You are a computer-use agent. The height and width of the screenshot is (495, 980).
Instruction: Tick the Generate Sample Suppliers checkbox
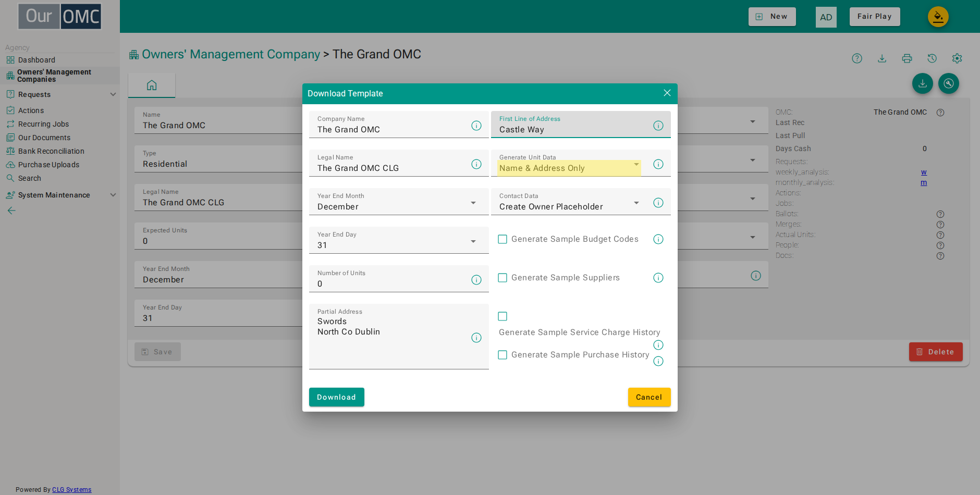click(503, 278)
